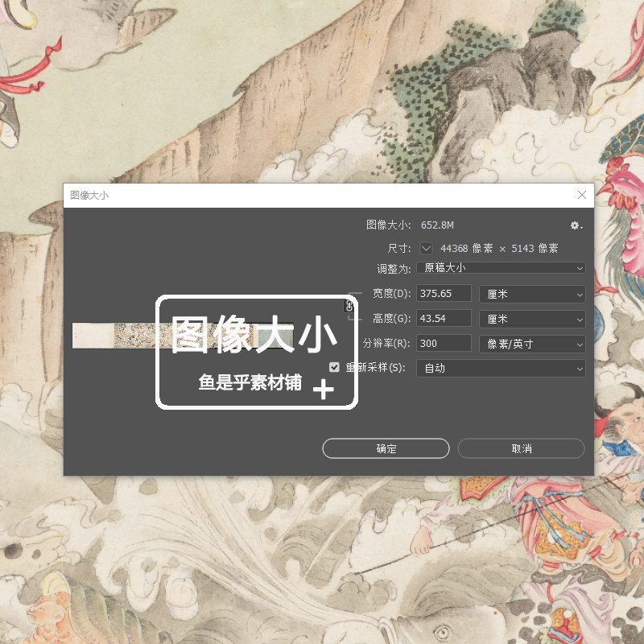The width and height of the screenshot is (644, 644).
Task: Open the resolution unit dropdown 像素/英寸
Action: (x=531, y=344)
